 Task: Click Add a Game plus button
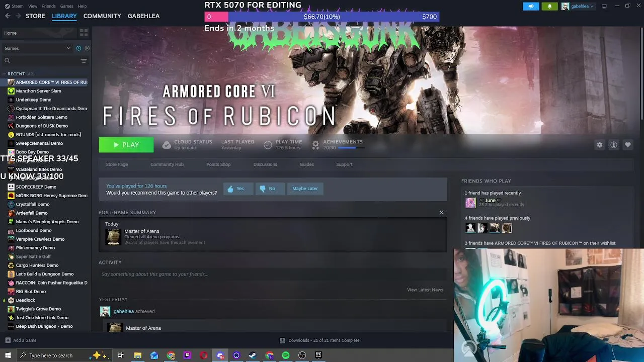(8, 340)
